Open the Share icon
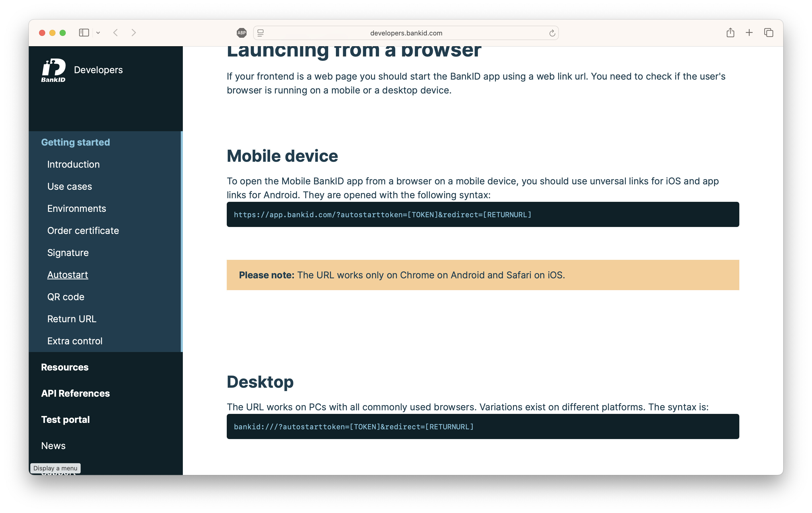 (x=730, y=33)
